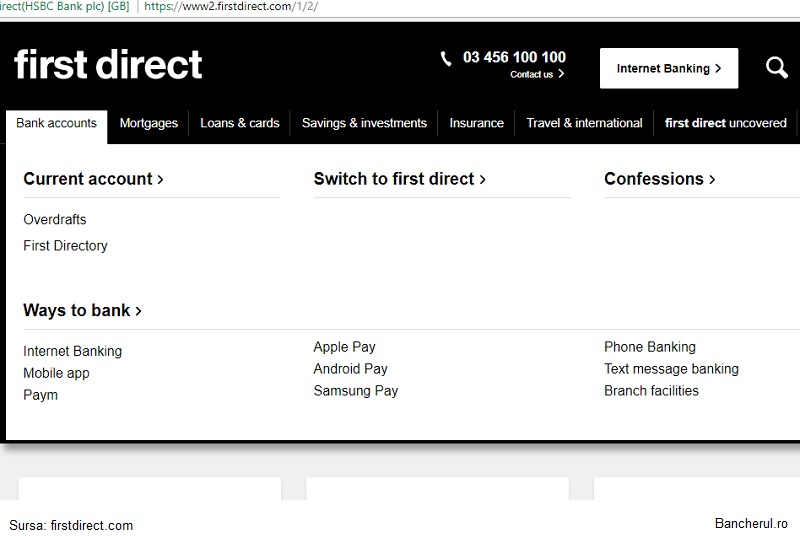Viewport: 800px width, 536px height.
Task: Click the First Directory link
Action: point(65,246)
